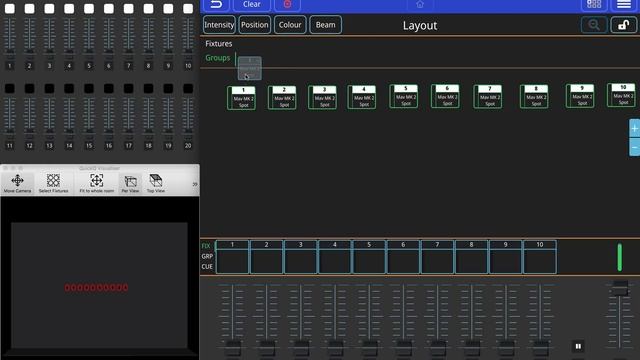Select CUE playback mode
The width and height of the screenshot is (640, 360).
[207, 267]
